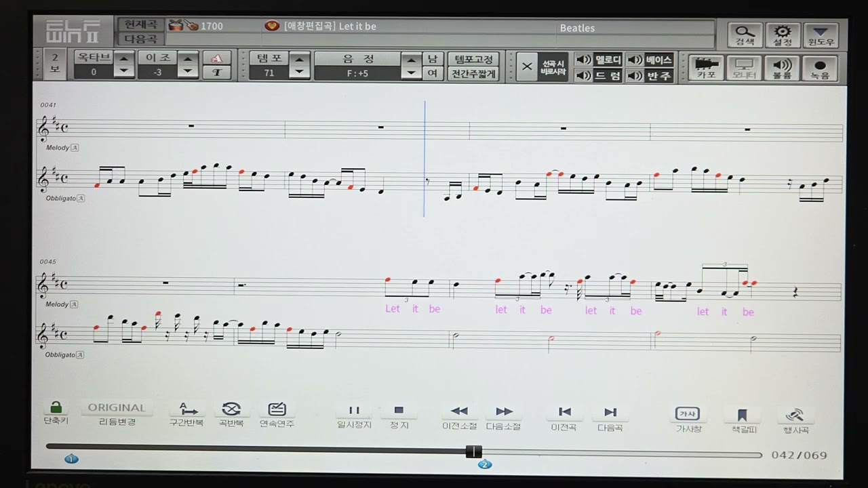Increase the 템포 tempo value
The image size is (868, 488).
[299, 59]
